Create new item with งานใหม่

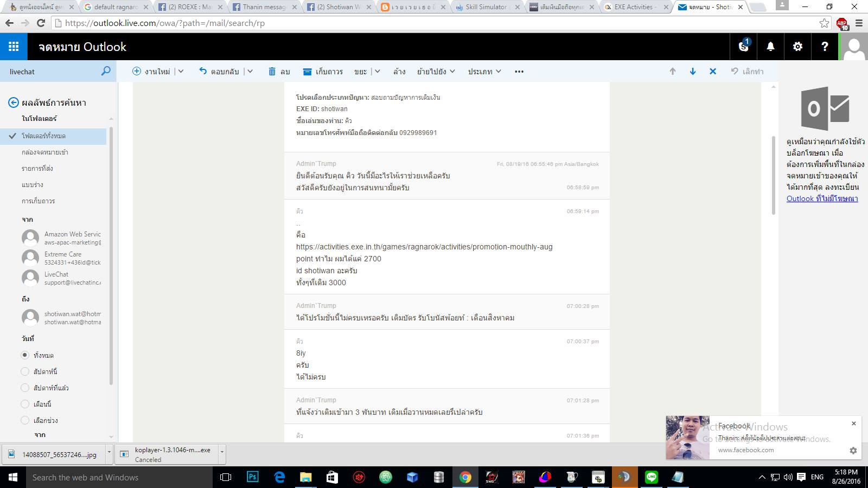click(x=151, y=71)
